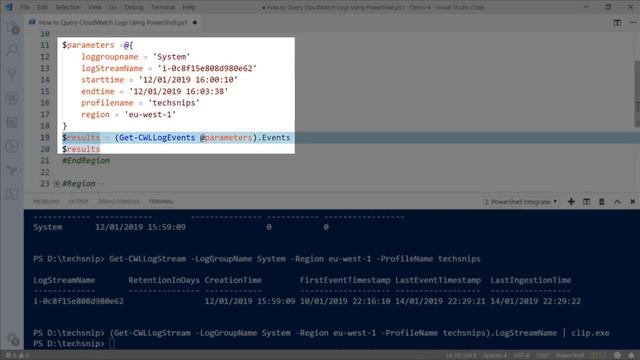Click '$results' on line 20
Viewport: 640px width, 360px height.
81,149
